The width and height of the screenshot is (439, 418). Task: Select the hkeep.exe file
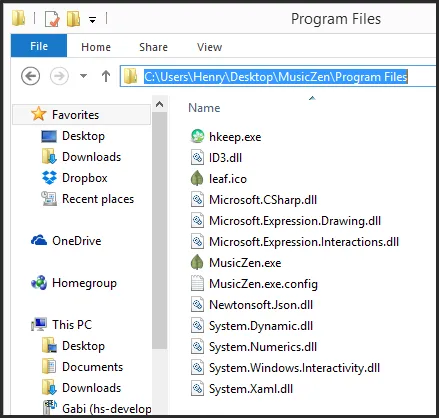pos(235,137)
